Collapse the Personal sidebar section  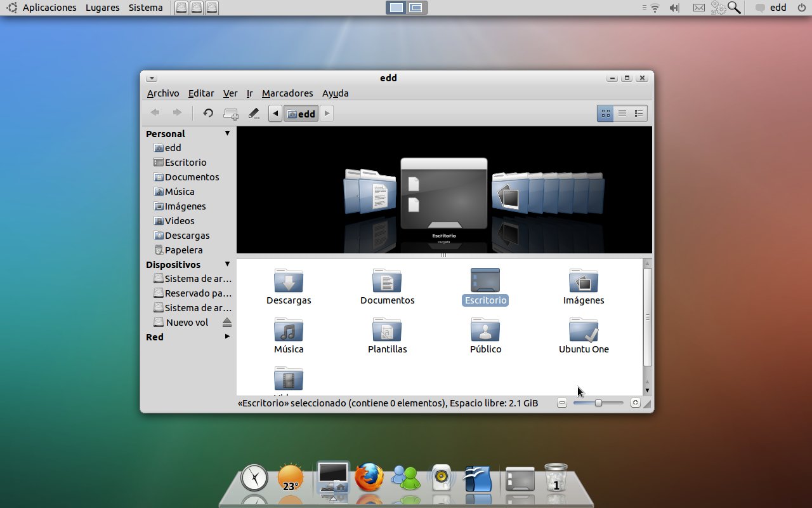(x=227, y=133)
